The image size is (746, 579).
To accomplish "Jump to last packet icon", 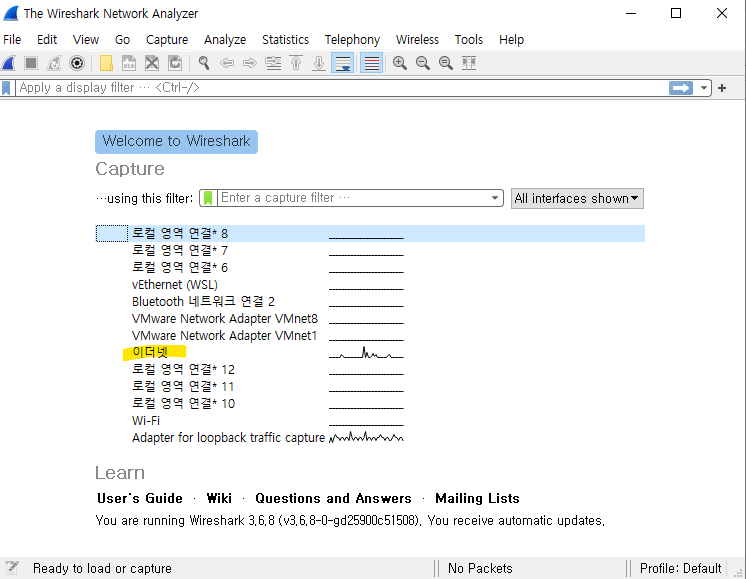I will pos(319,63).
